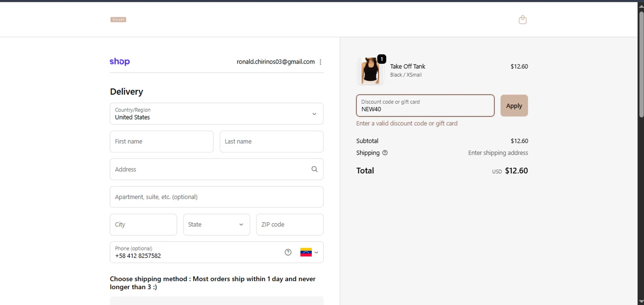Click the Take Off Tank product name
Image resolution: width=644 pixels, height=305 pixels.
click(x=407, y=66)
